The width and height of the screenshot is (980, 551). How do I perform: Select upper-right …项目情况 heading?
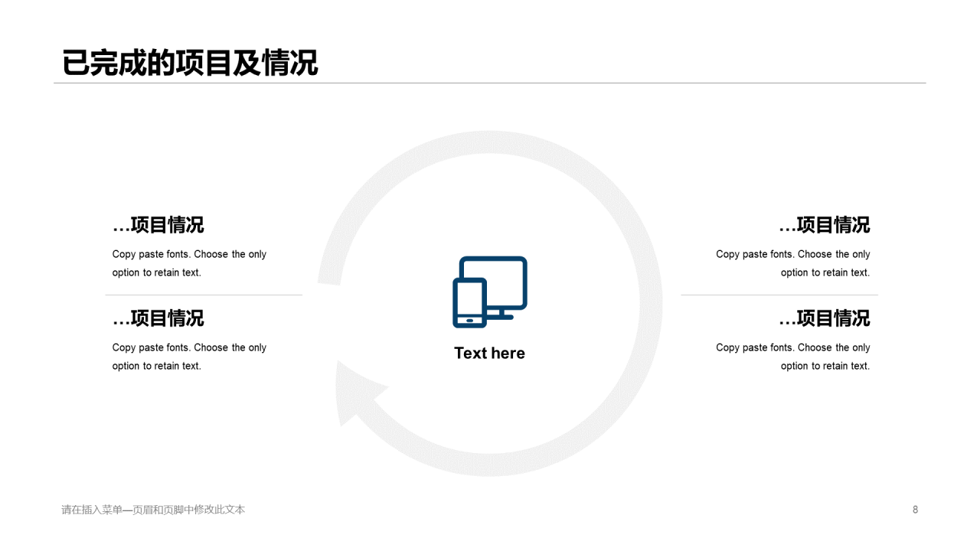pyautogui.click(x=825, y=225)
